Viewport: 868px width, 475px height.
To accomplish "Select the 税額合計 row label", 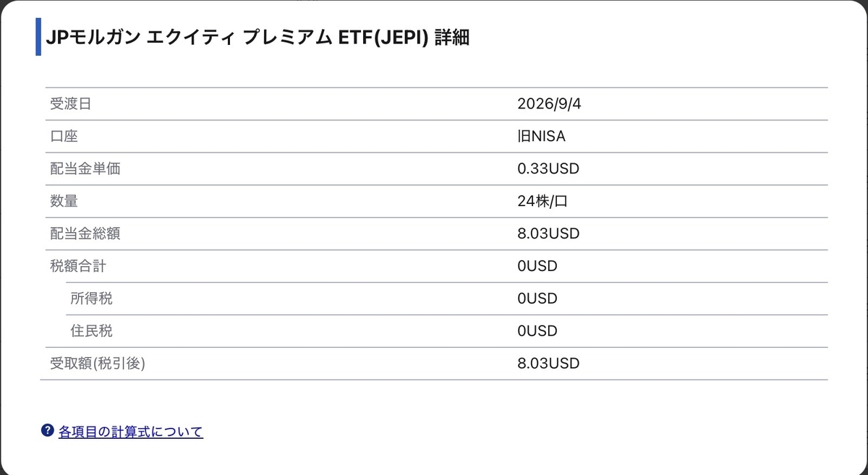I will [77, 266].
